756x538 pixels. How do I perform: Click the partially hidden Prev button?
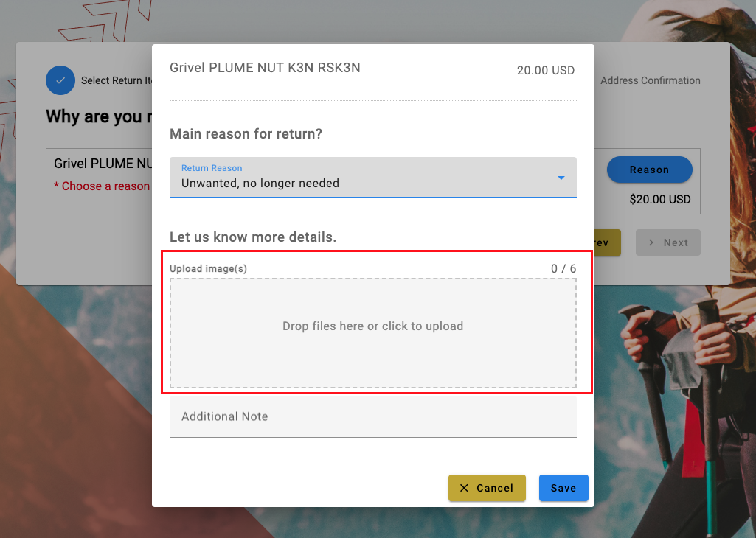(607, 242)
